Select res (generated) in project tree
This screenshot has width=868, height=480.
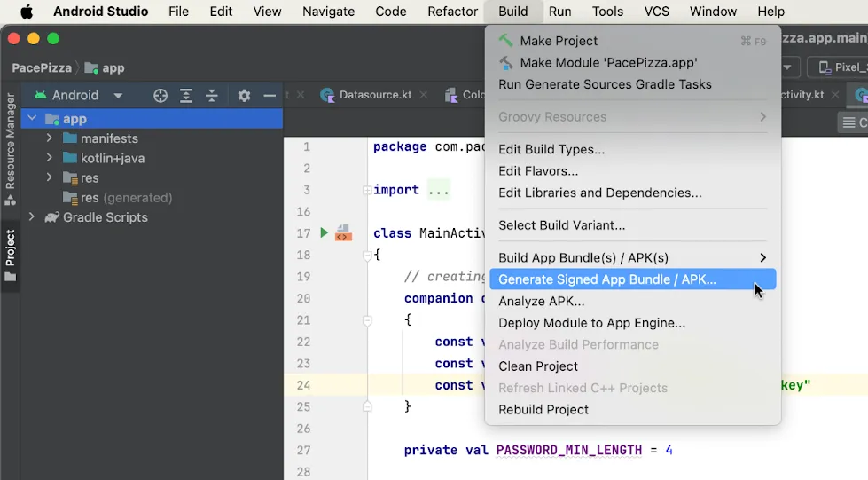[x=126, y=198]
